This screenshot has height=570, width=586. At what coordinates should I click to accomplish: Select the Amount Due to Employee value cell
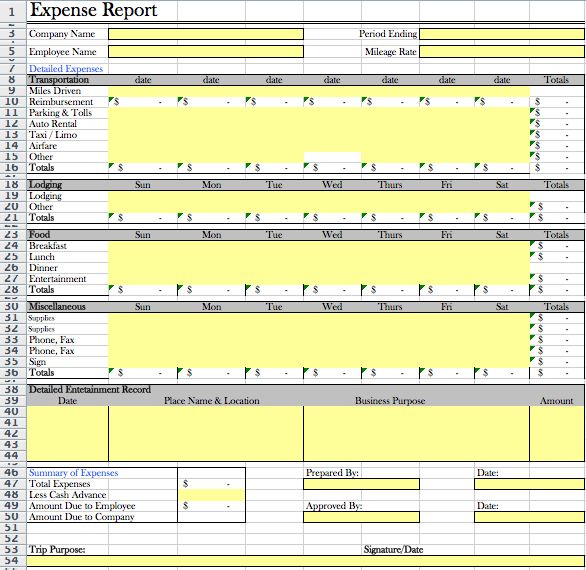pyautogui.click(x=212, y=506)
